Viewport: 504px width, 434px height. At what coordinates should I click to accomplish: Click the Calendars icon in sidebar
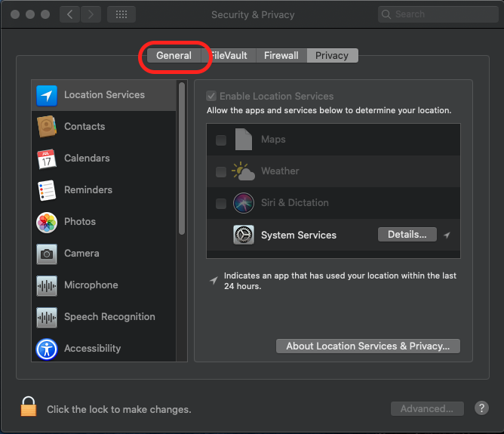pos(47,159)
